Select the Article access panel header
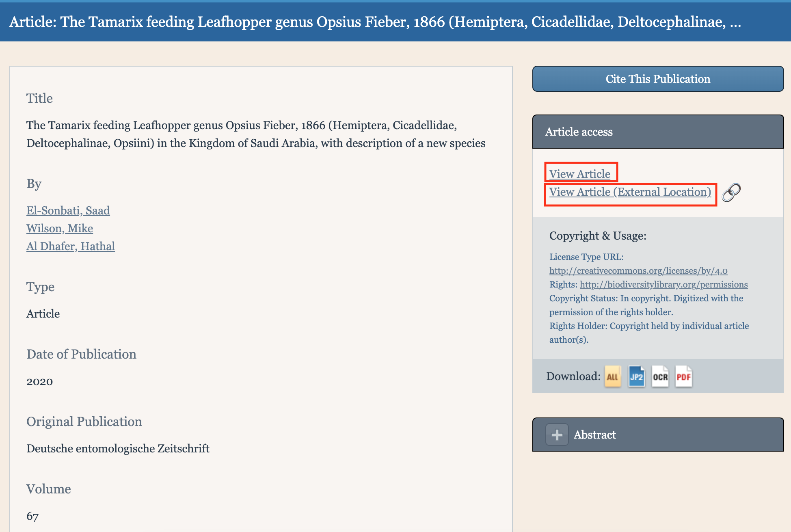This screenshot has width=791, height=532. point(579,132)
